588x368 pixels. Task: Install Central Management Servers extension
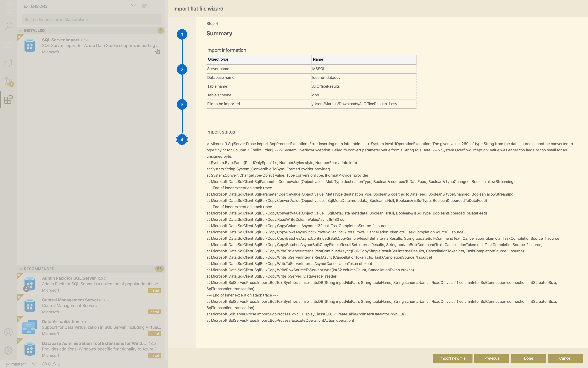155,312
